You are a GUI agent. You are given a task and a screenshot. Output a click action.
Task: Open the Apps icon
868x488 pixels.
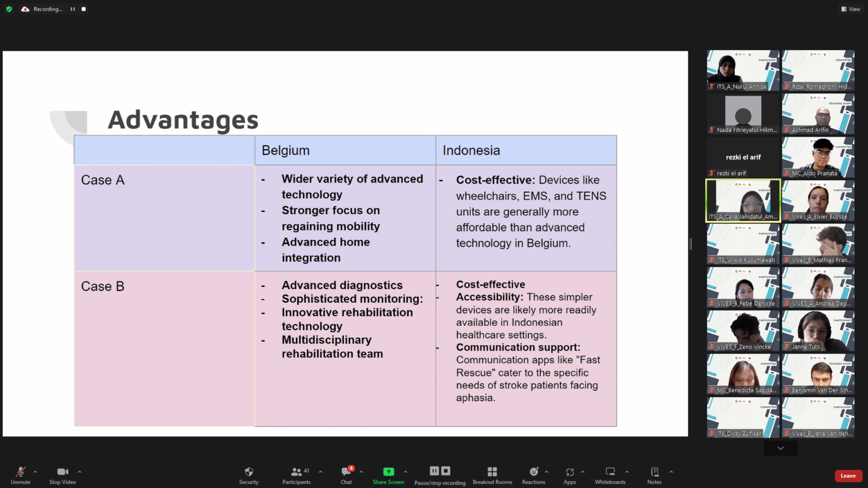click(x=570, y=472)
